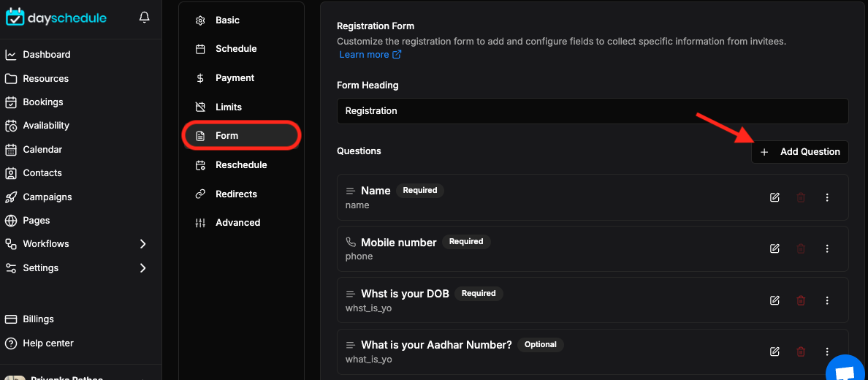The height and width of the screenshot is (380, 868).
Task: Follow the Learn more link
Action: point(370,54)
